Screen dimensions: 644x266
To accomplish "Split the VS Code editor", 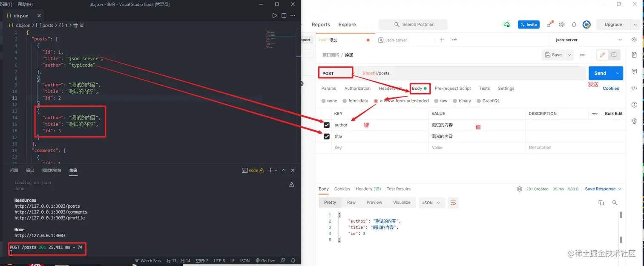I will pyautogui.click(x=284, y=15).
